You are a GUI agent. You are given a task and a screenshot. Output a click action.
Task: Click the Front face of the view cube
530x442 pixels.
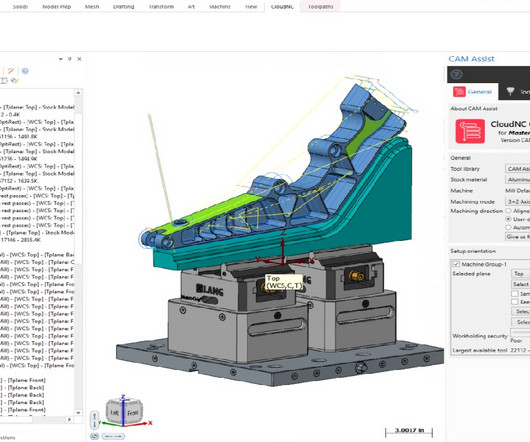click(132, 413)
